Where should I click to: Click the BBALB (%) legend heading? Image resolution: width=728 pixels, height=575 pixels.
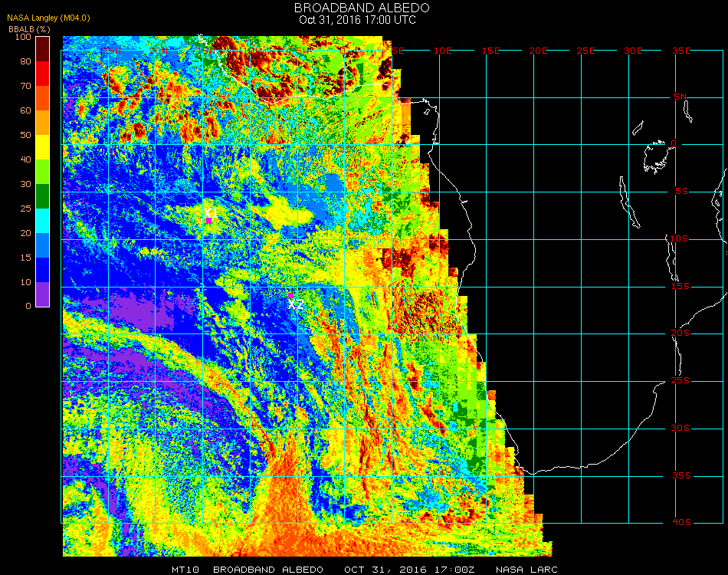click(29, 28)
